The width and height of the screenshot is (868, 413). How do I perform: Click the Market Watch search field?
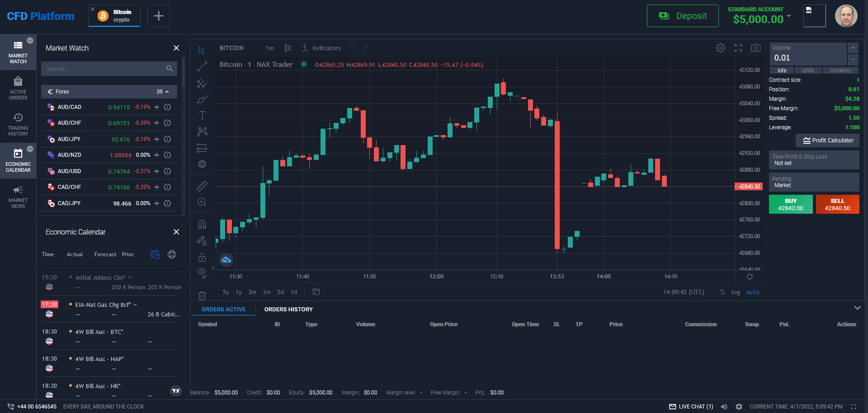tap(104, 69)
